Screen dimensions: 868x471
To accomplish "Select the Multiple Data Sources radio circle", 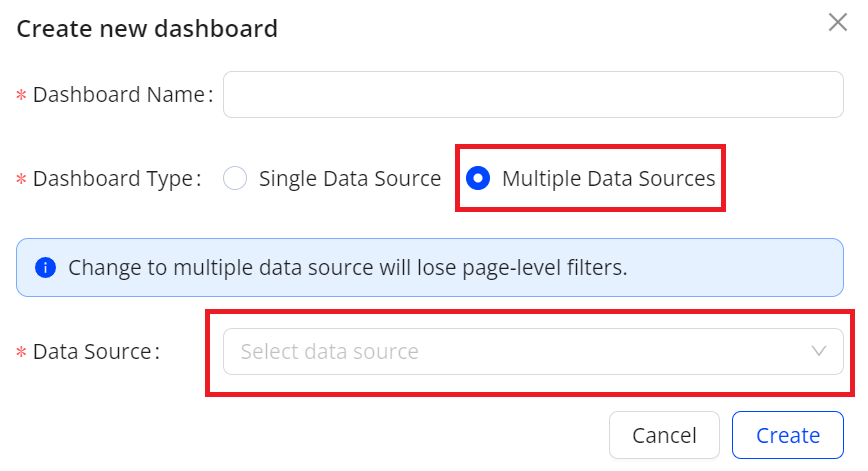I will click(478, 179).
